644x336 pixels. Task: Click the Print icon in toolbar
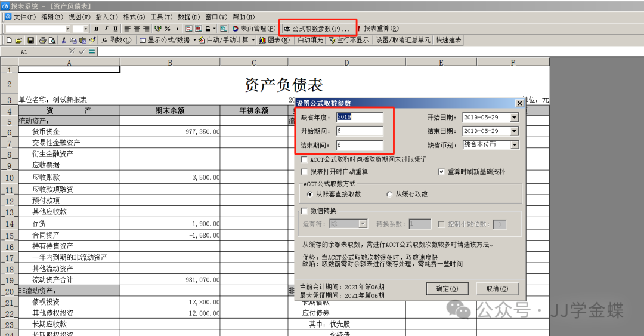tap(42, 40)
